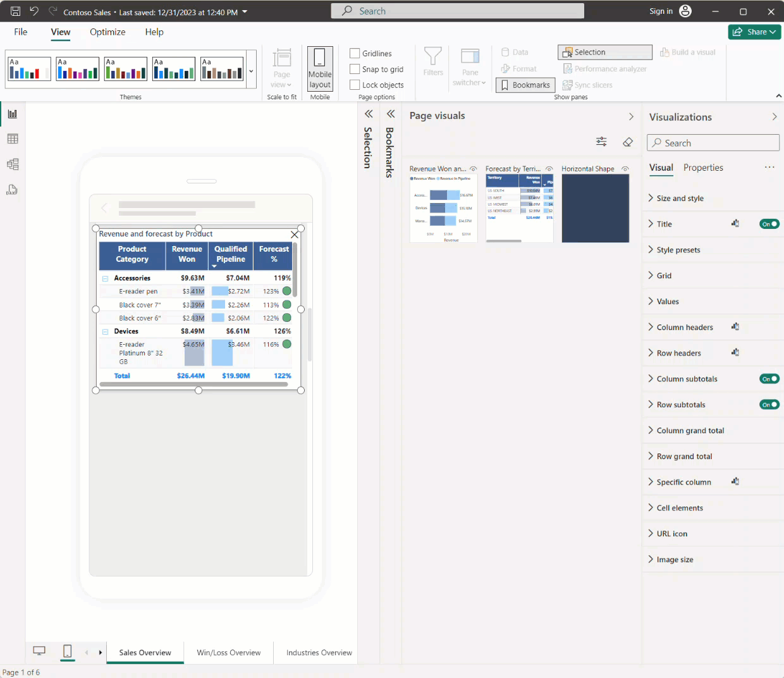Viewport: 784px width, 678px height.
Task: Collapse the Bookmarks pane chevrons
Action: click(391, 114)
